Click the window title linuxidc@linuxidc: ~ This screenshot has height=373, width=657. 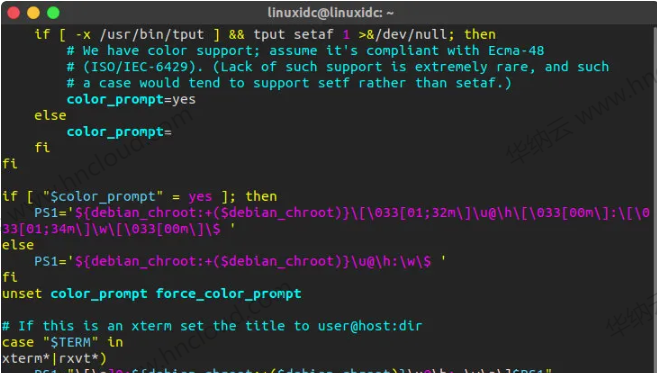tap(331, 13)
